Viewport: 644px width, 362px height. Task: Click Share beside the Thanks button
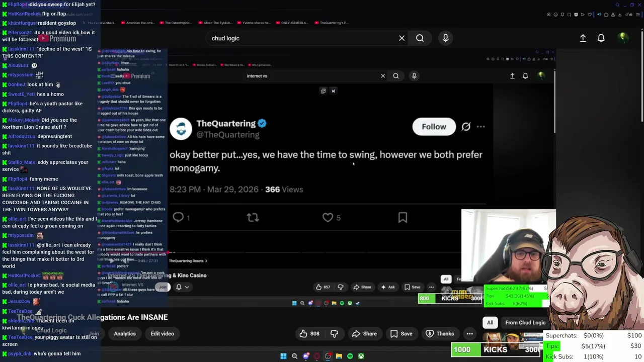click(x=364, y=334)
